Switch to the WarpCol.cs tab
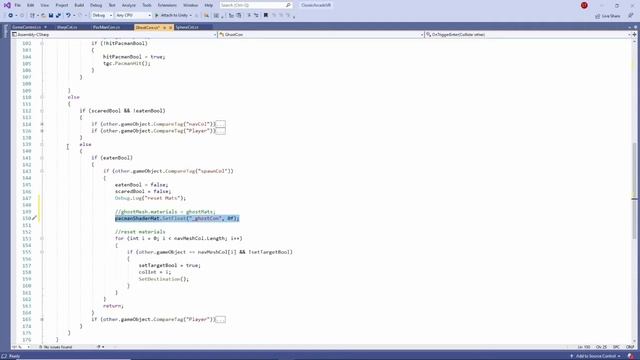Screen dimensions: 640x360 67,27
